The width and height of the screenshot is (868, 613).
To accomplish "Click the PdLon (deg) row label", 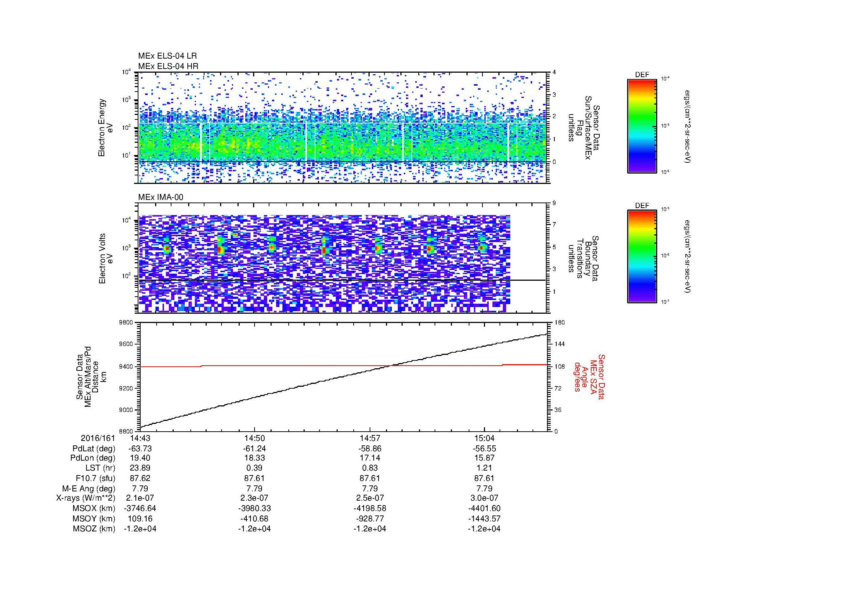I will [x=93, y=458].
